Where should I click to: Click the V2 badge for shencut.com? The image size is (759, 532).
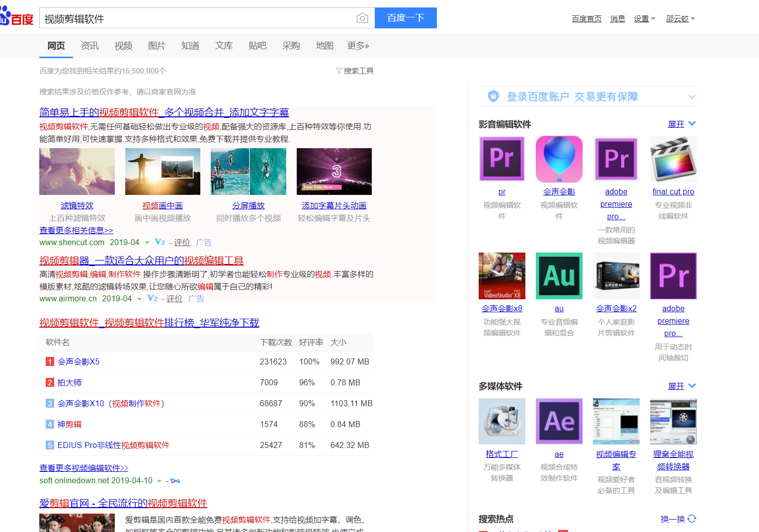[x=160, y=242]
